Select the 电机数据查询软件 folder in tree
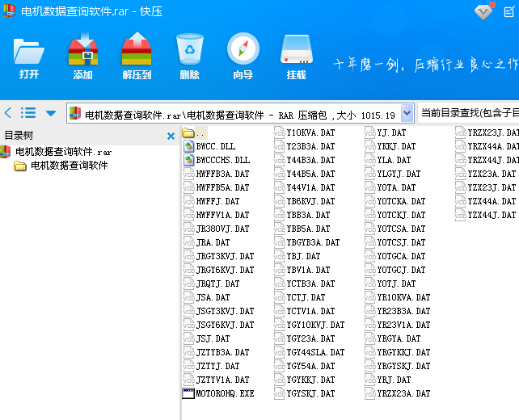The width and height of the screenshot is (519, 420). pos(61,166)
